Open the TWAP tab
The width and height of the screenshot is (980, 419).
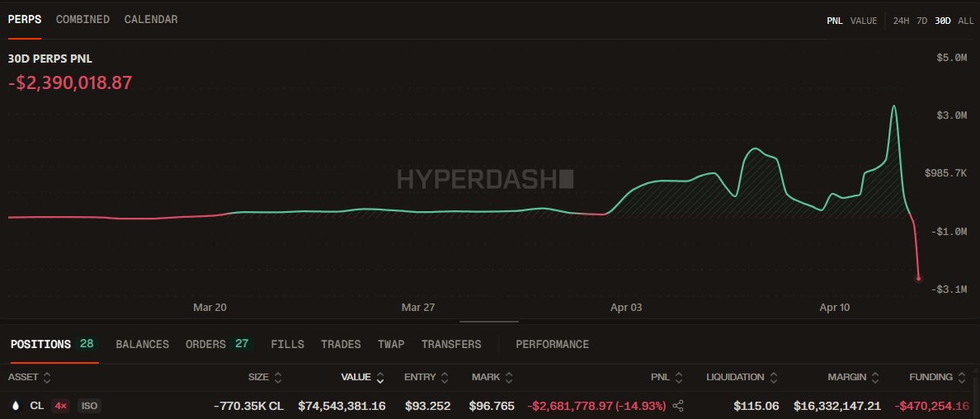[391, 344]
